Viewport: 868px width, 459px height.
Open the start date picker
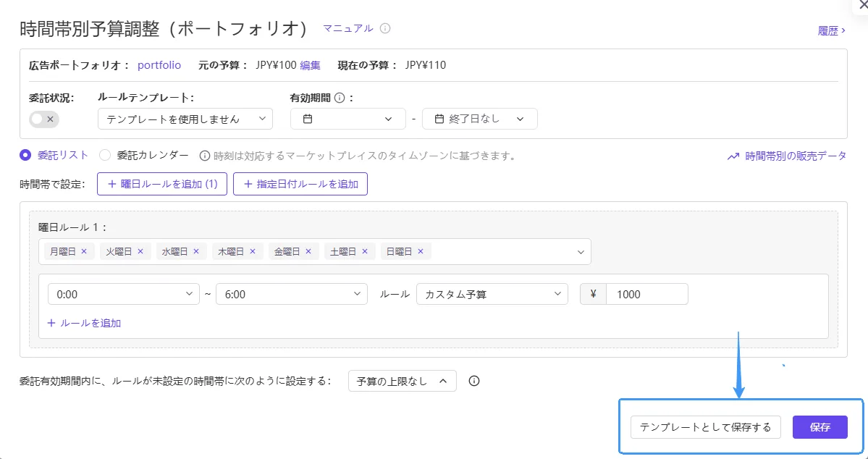347,119
